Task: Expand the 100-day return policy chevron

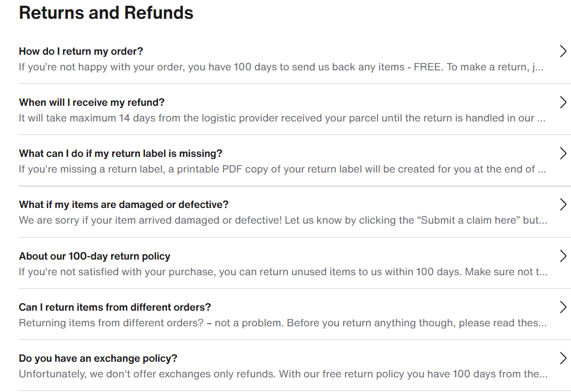Action: click(x=563, y=256)
